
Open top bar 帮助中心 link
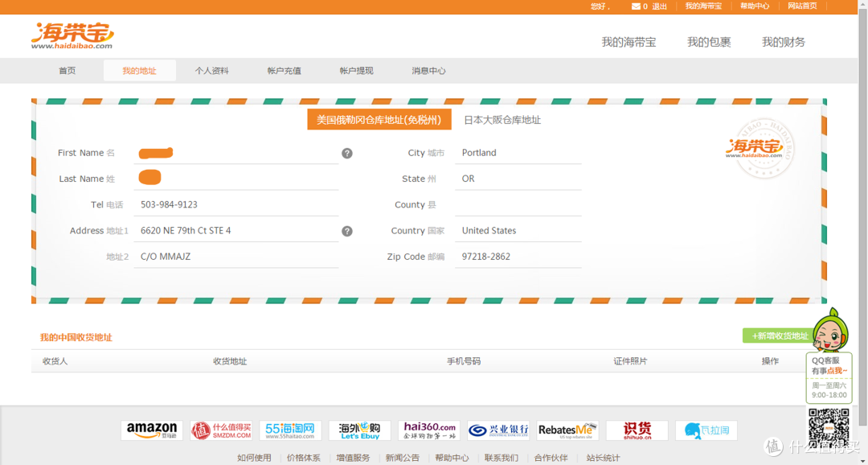[x=755, y=6]
